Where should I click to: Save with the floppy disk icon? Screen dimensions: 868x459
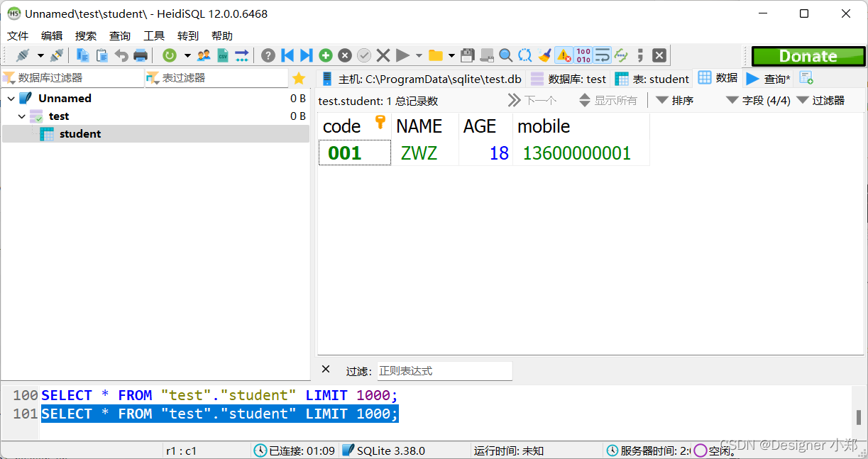point(468,55)
